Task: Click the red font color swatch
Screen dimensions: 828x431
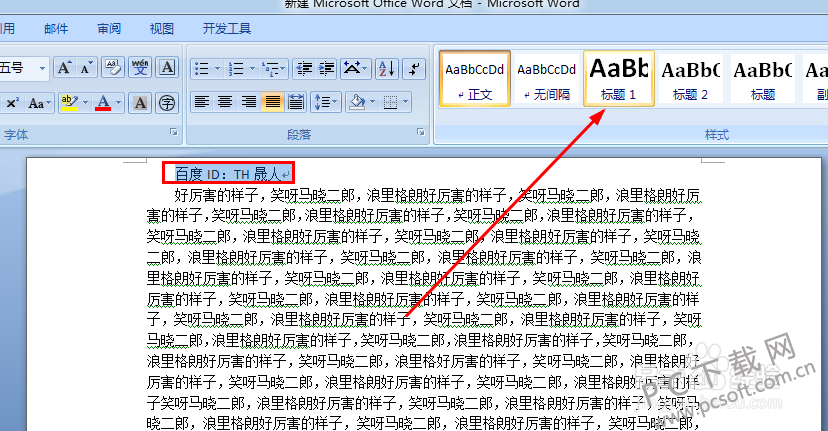Action: [102, 102]
